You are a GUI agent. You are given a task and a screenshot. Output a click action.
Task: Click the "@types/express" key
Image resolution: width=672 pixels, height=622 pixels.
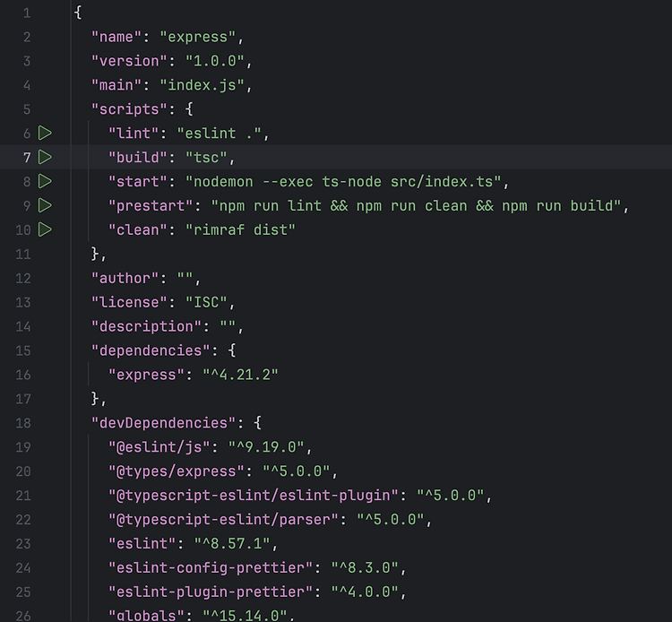[177, 471]
